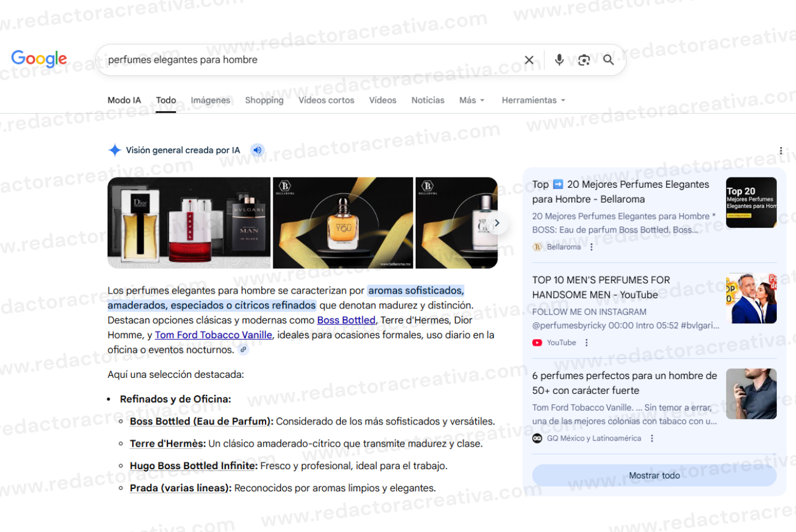Open AI overview three-dot options menu
This screenshot has width=796, height=532.
781,151
